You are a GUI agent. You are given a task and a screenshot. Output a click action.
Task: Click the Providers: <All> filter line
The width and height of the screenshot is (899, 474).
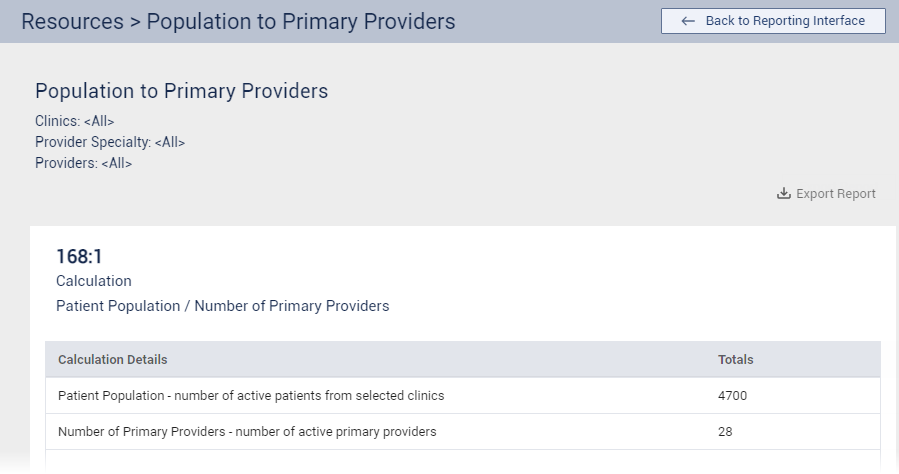coord(84,163)
